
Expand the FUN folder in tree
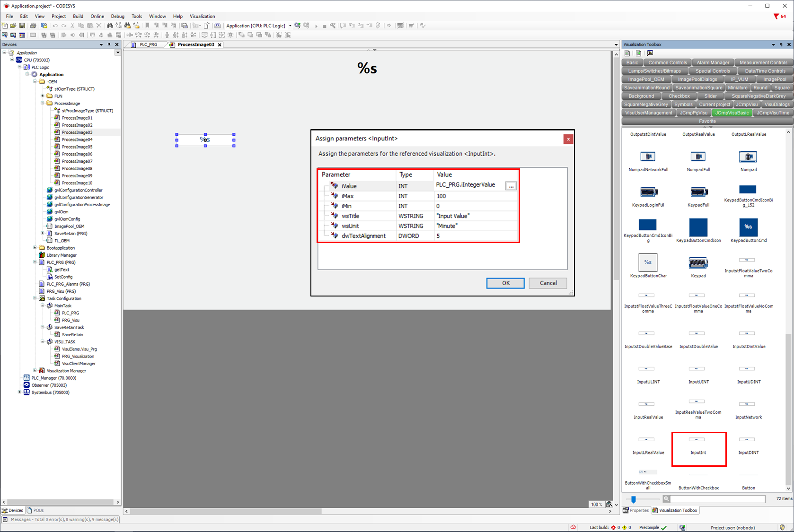coord(43,96)
